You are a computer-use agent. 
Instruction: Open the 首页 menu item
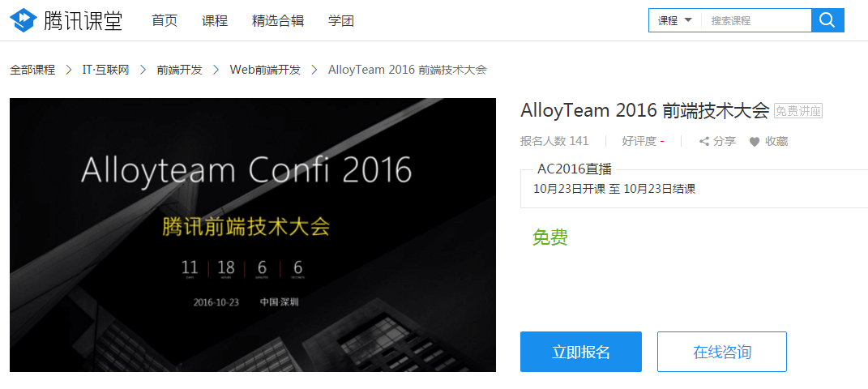(165, 21)
